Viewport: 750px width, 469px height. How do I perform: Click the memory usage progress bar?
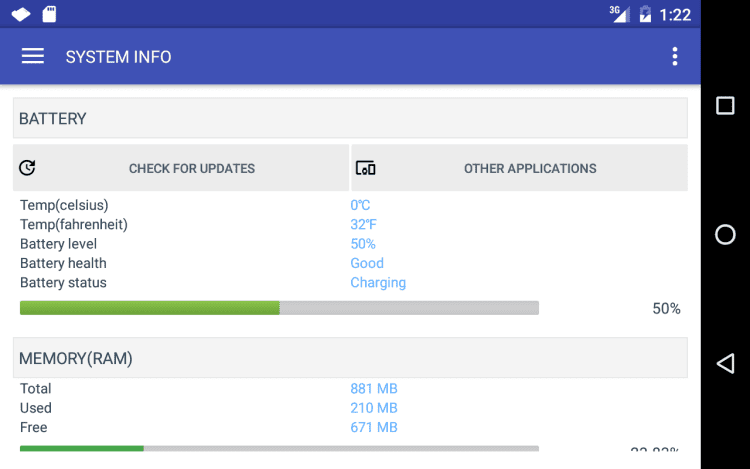[279, 448]
